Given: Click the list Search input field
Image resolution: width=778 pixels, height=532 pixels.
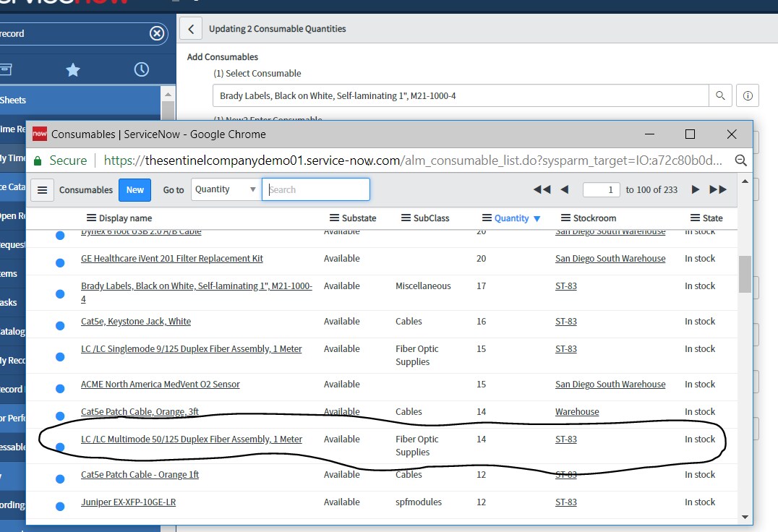Looking at the screenshot, I should [315, 189].
